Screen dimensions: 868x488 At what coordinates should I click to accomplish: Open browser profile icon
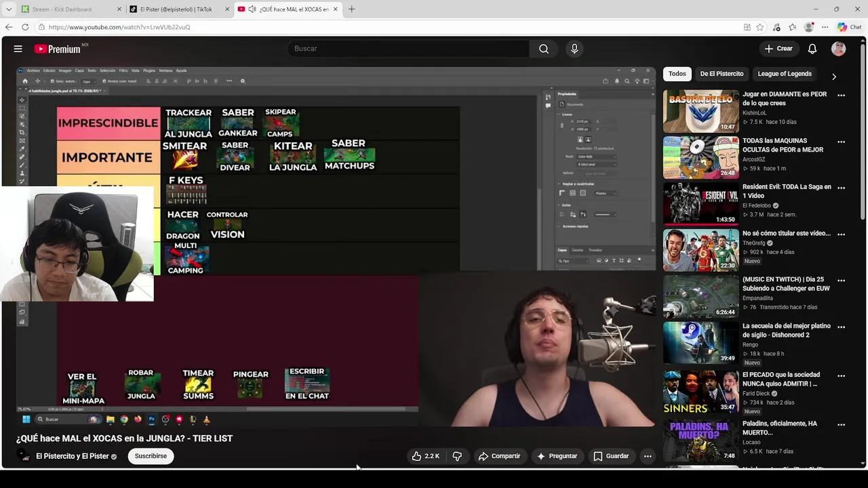pos(808,27)
